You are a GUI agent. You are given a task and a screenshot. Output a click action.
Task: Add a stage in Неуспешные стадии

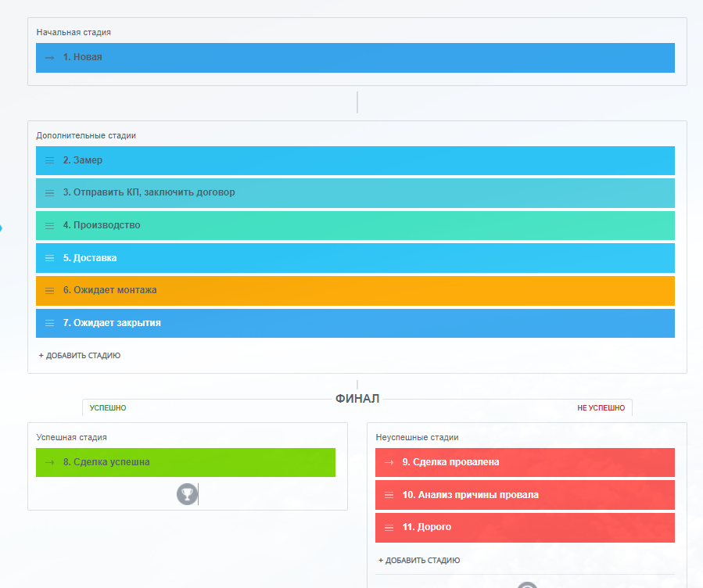(x=419, y=560)
